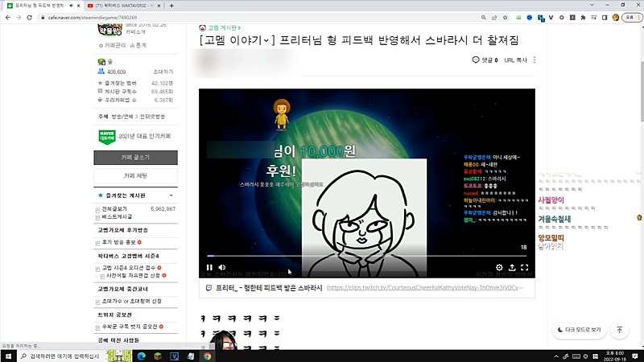Image resolution: width=644 pixels, height=362 pixels.
Task: Open 전체글보기 board
Action: (114, 209)
